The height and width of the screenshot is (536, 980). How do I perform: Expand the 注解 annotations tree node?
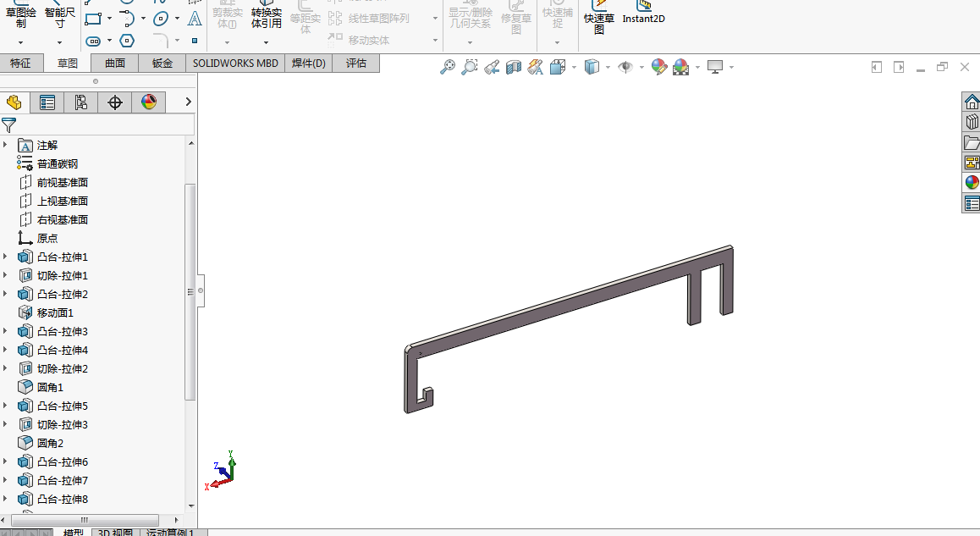tap(6, 145)
